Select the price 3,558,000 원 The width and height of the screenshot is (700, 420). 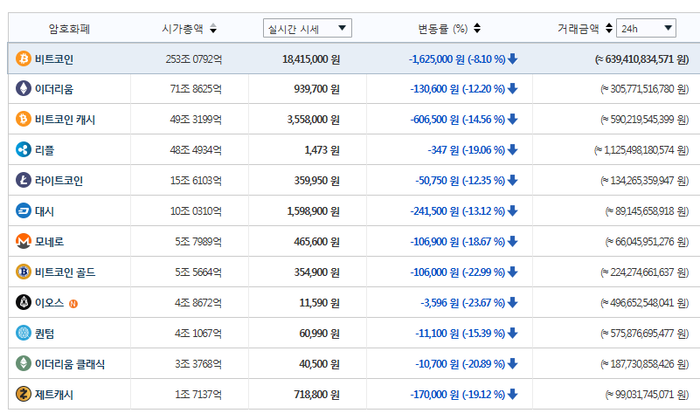click(313, 120)
